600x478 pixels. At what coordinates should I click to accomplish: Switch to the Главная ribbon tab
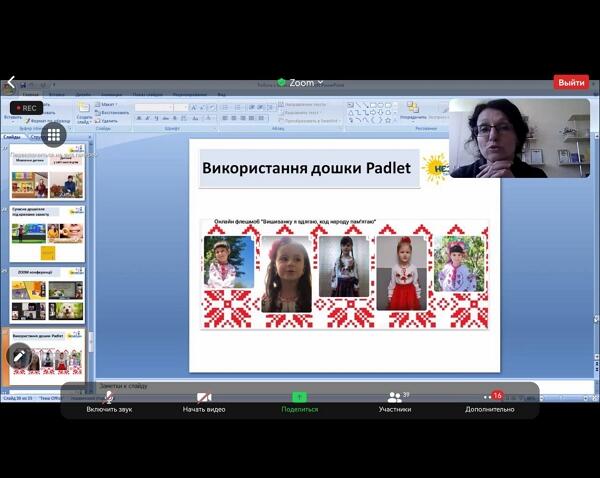point(31,94)
